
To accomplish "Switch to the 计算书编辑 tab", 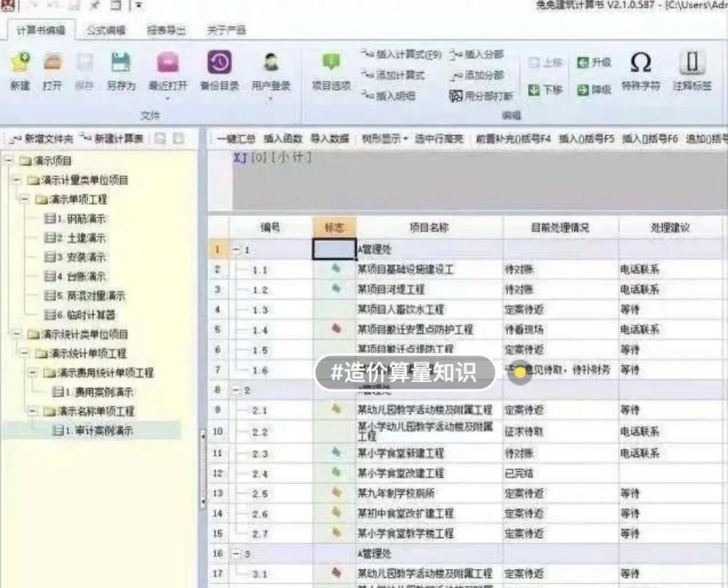I will pos(41,31).
